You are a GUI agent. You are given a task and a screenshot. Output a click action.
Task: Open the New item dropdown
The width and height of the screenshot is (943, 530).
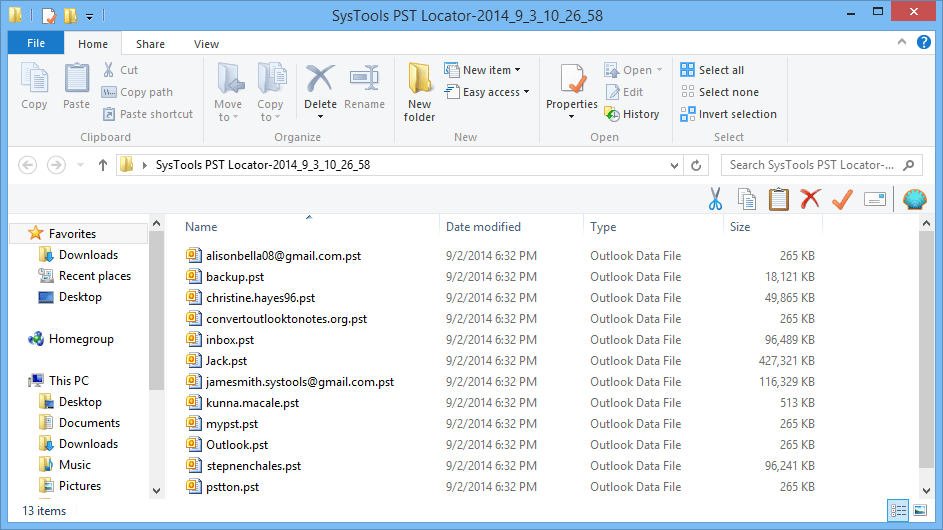(517, 70)
